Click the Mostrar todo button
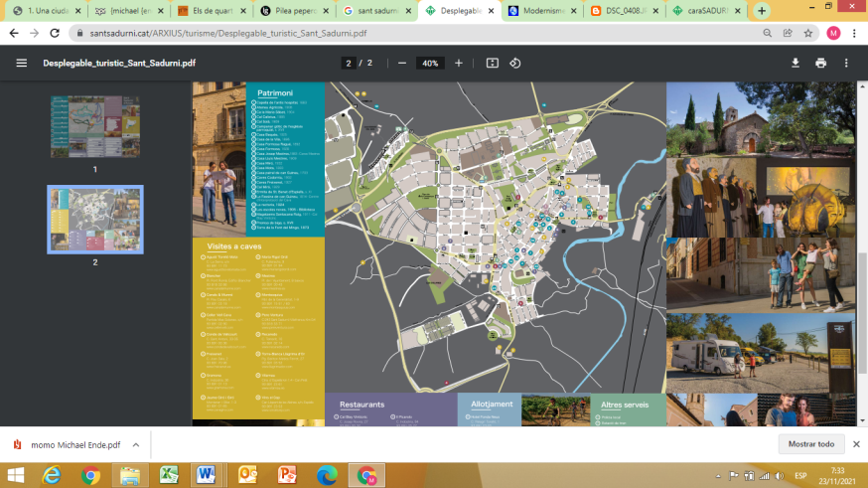 click(x=810, y=443)
